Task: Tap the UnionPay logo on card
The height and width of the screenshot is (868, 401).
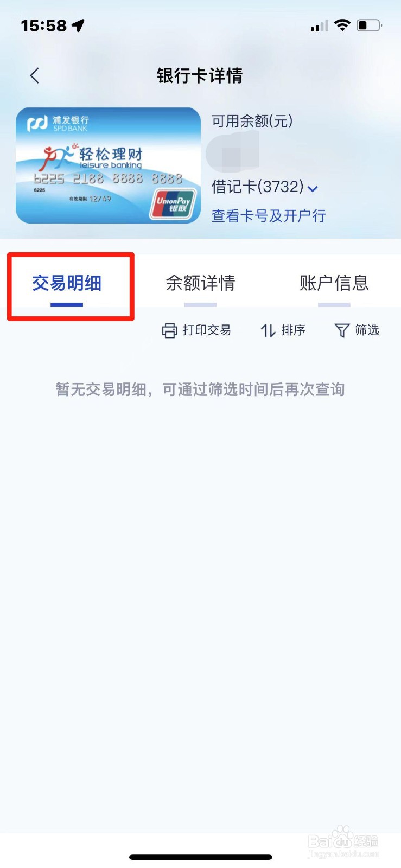Action: [173, 204]
